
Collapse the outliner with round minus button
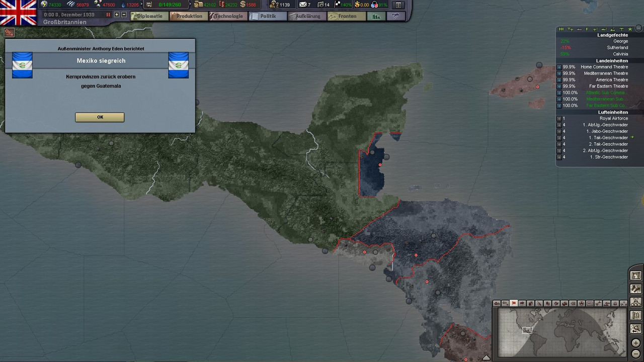click(x=638, y=28)
